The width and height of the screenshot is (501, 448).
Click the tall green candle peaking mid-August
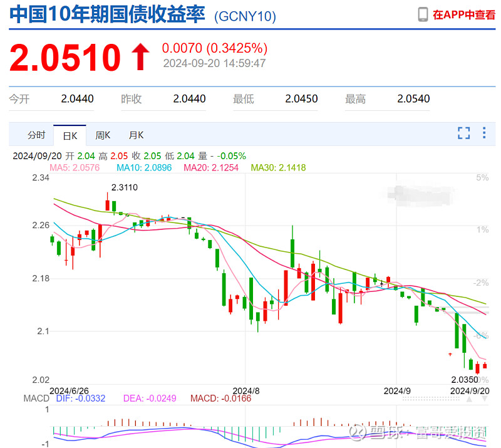point(292,246)
